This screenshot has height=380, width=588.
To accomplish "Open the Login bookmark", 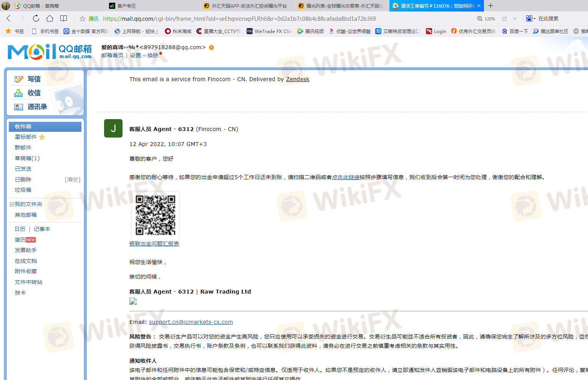I will [x=436, y=31].
